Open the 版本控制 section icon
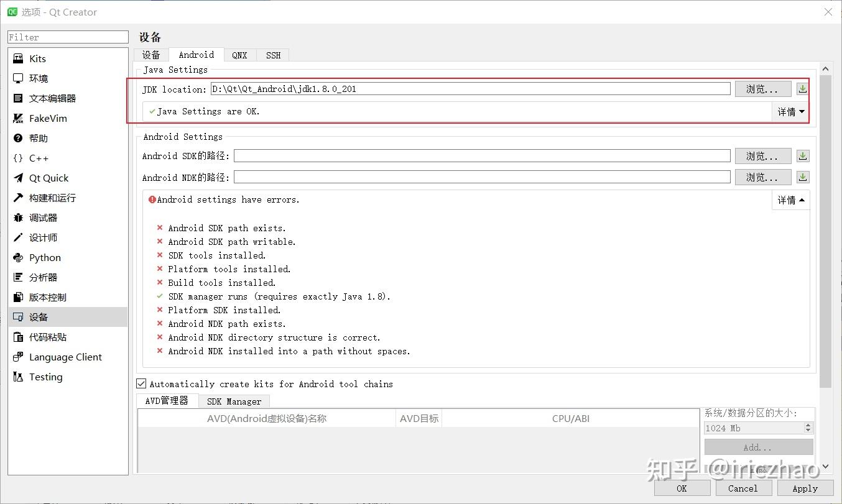This screenshot has height=504, width=842. tap(18, 297)
